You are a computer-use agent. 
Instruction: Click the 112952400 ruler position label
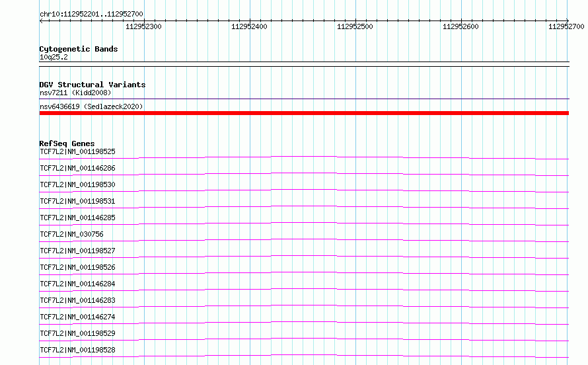[249, 26]
